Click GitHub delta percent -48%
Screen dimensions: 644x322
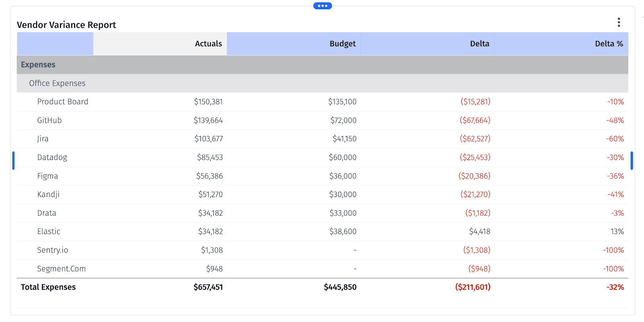[x=615, y=120]
